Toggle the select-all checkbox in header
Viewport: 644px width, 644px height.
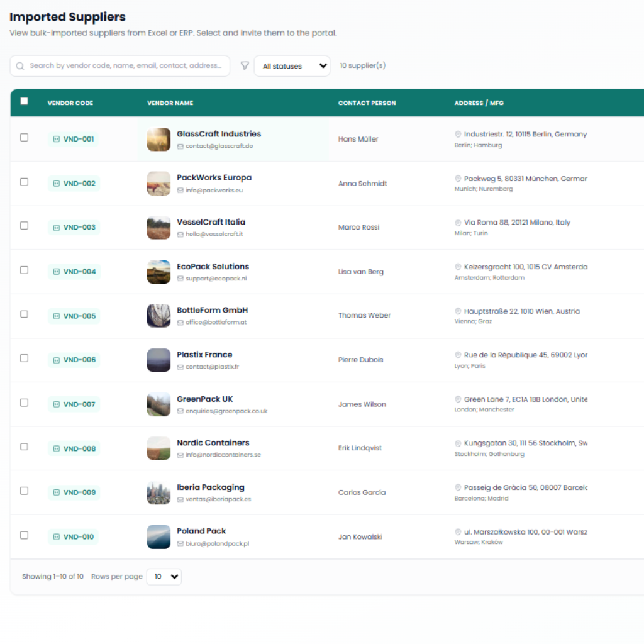[25, 101]
